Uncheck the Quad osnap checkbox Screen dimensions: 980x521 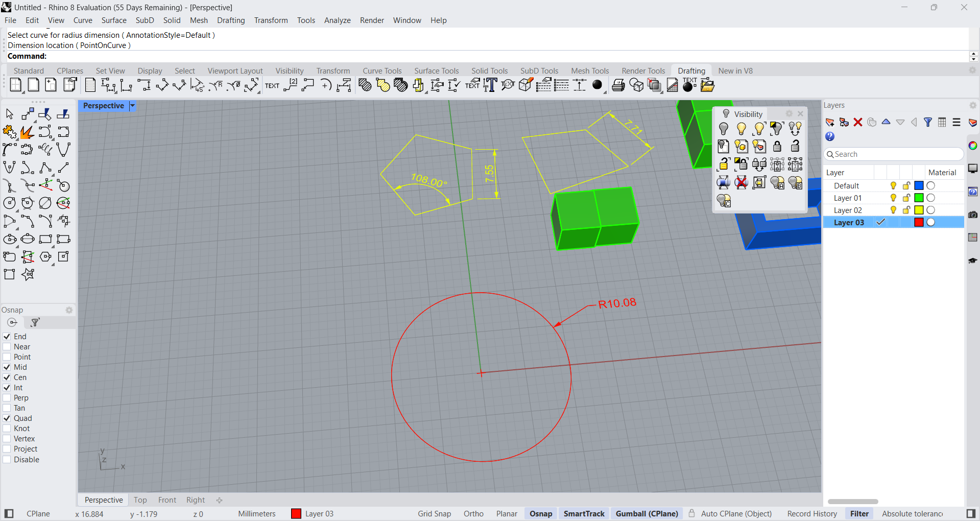(x=7, y=418)
